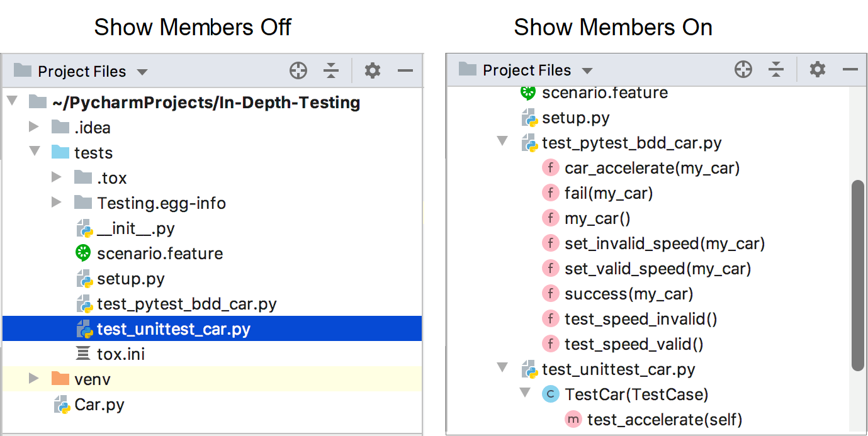Click the scenario.feature Gherkin icon

click(82, 253)
